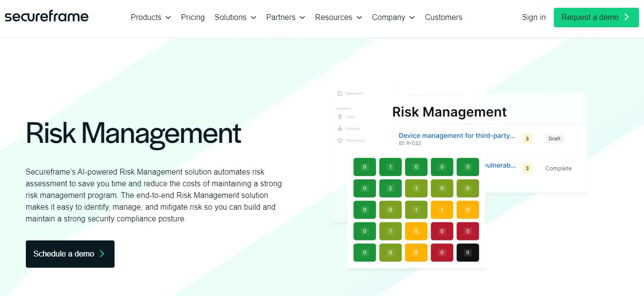Open the Device management for third-party risk link
Screen dimensions: 644x296
click(457, 136)
